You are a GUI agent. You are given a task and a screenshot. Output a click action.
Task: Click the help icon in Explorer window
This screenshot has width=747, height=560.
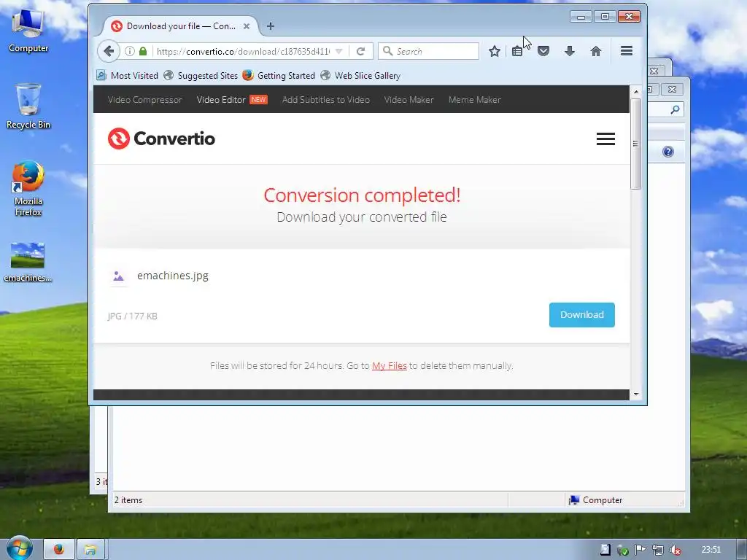click(668, 152)
